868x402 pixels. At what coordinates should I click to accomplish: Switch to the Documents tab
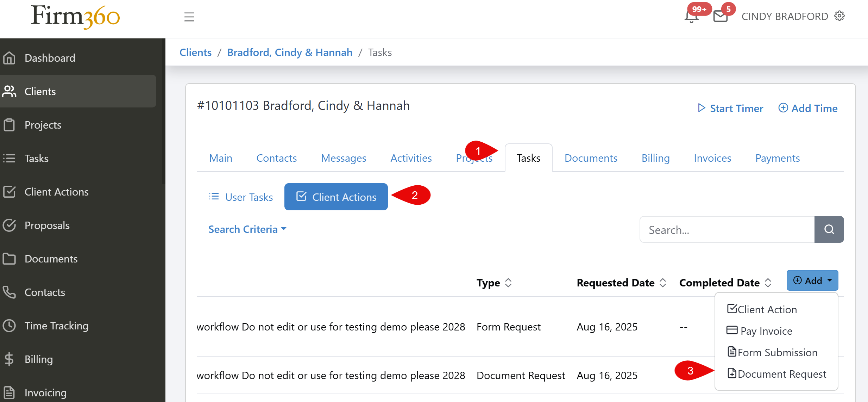click(591, 158)
